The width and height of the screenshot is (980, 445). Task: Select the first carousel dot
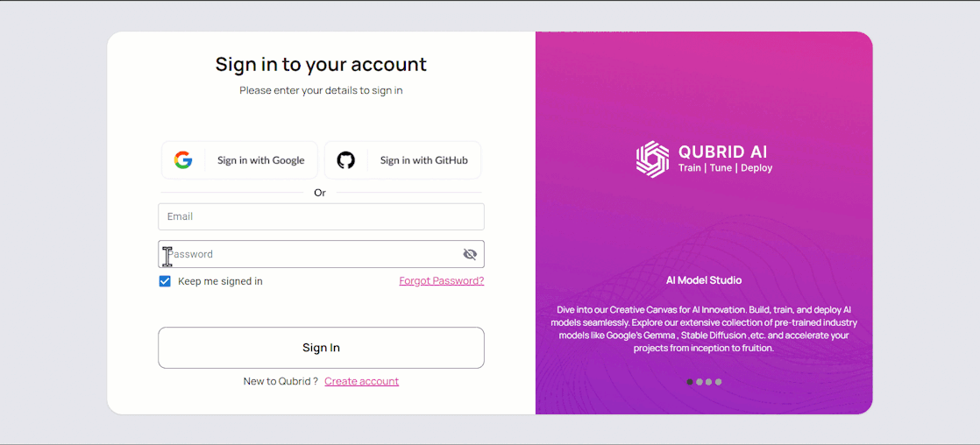(690, 382)
